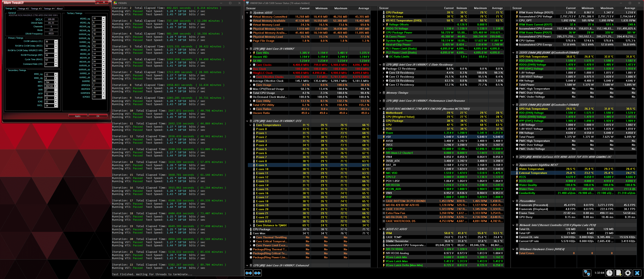
Task: Open the tRFC dropdown
Action: (x=56, y=82)
